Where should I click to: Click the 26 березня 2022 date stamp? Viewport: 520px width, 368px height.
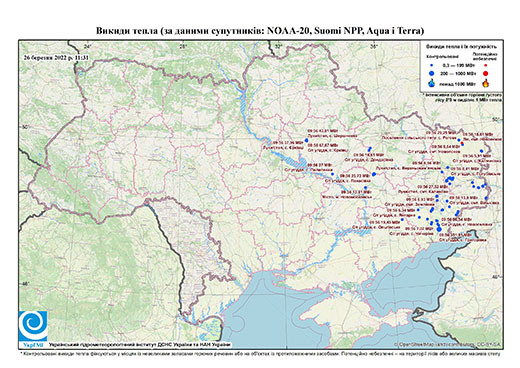pos(56,57)
